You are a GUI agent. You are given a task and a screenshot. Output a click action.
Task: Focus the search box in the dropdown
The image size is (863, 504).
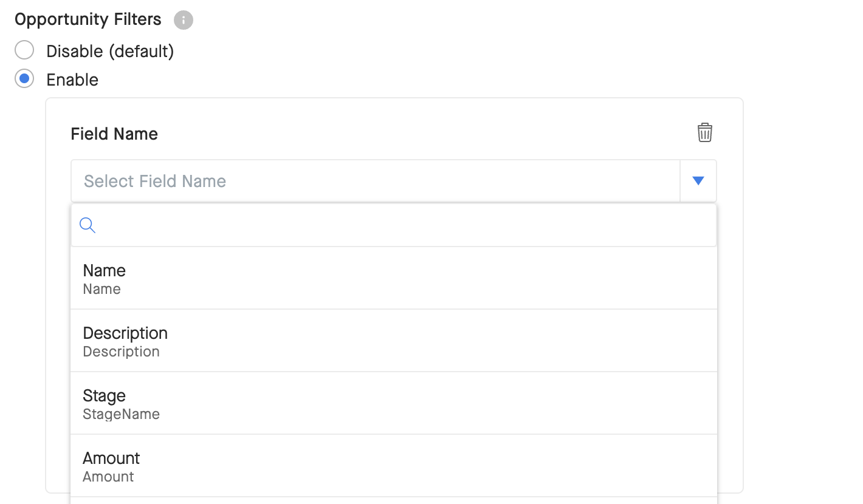click(394, 225)
